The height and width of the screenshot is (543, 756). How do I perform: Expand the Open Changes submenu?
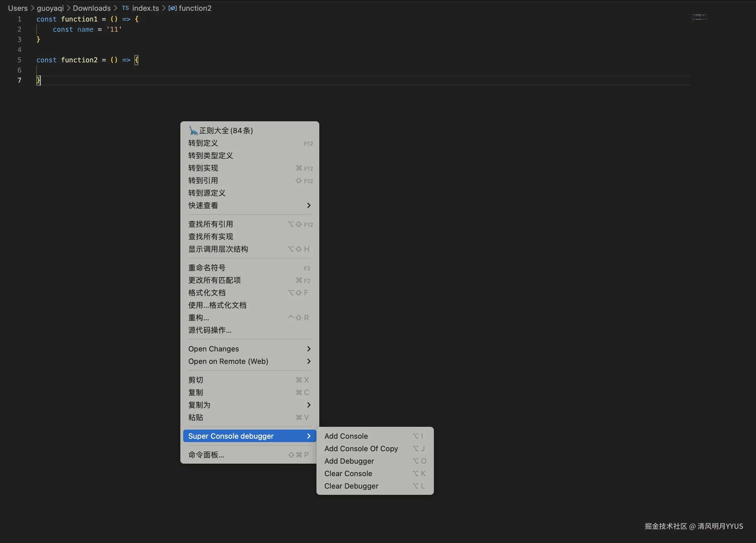click(309, 349)
